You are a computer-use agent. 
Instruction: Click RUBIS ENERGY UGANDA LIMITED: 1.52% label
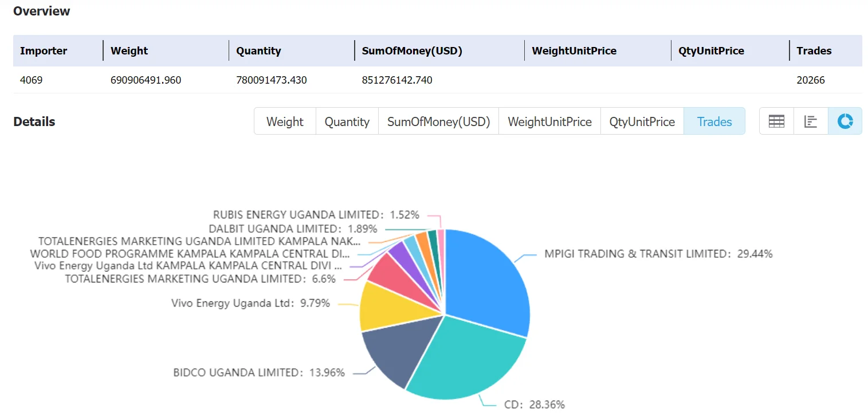316,215
